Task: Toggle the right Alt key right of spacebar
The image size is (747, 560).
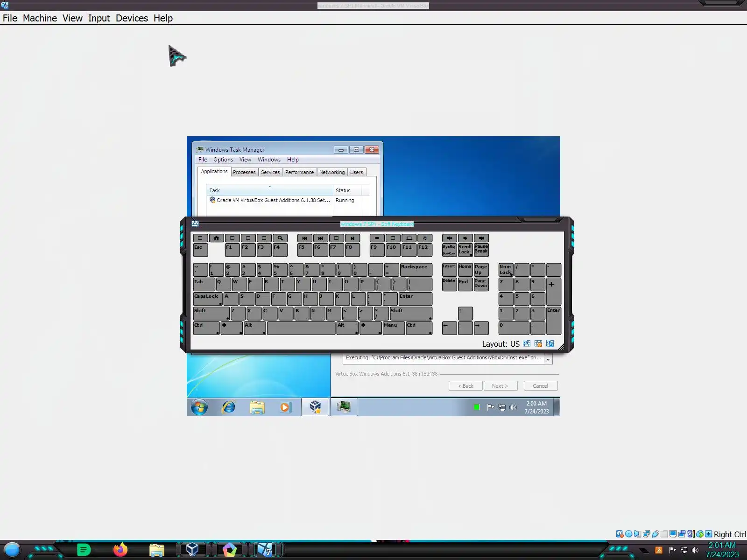Action: point(348,328)
